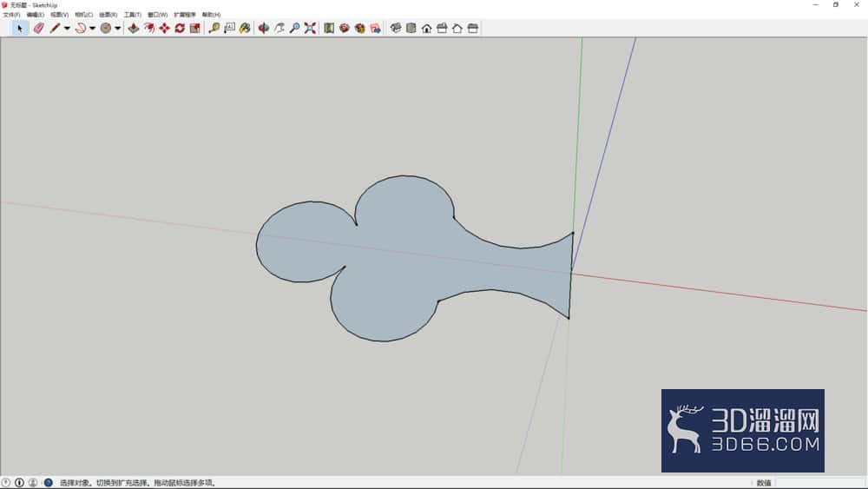
Task: Choose the Arc drawing tool
Action: click(80, 29)
